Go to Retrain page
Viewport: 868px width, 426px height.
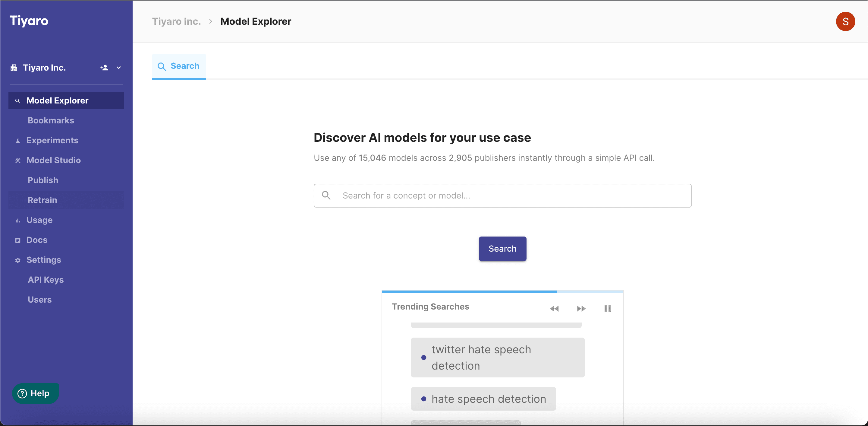pos(66,200)
